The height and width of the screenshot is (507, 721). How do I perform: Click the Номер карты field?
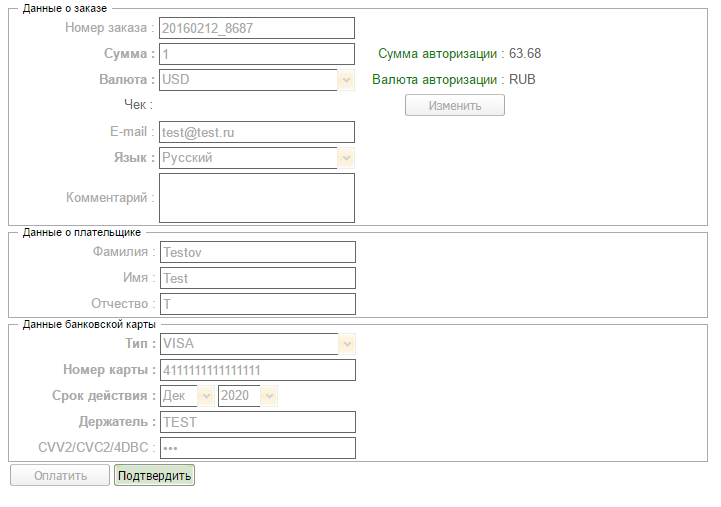pos(257,370)
